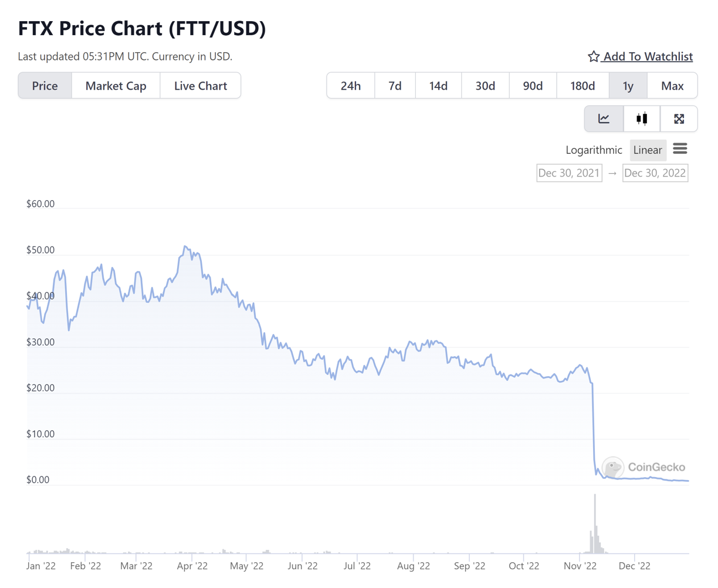Open the chart hamburger menu

click(x=680, y=149)
